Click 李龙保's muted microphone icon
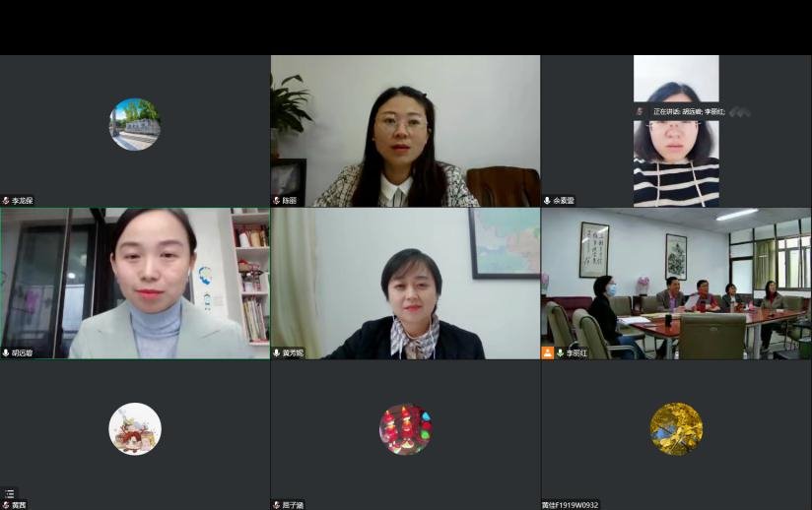The width and height of the screenshot is (812, 510). (x=6, y=201)
